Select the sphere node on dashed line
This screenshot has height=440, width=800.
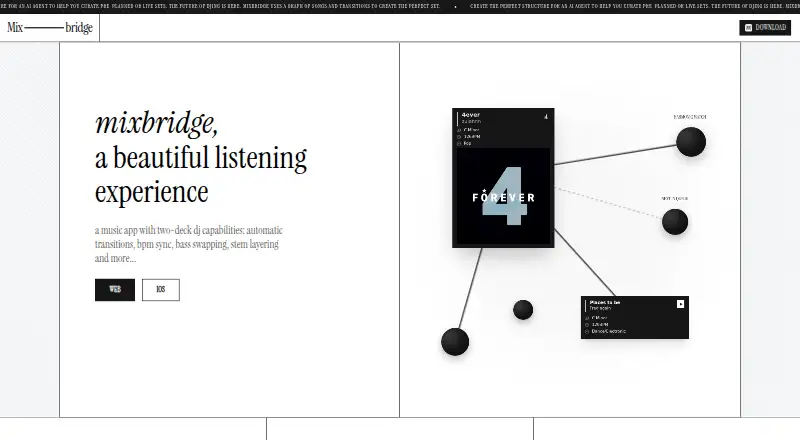click(674, 222)
